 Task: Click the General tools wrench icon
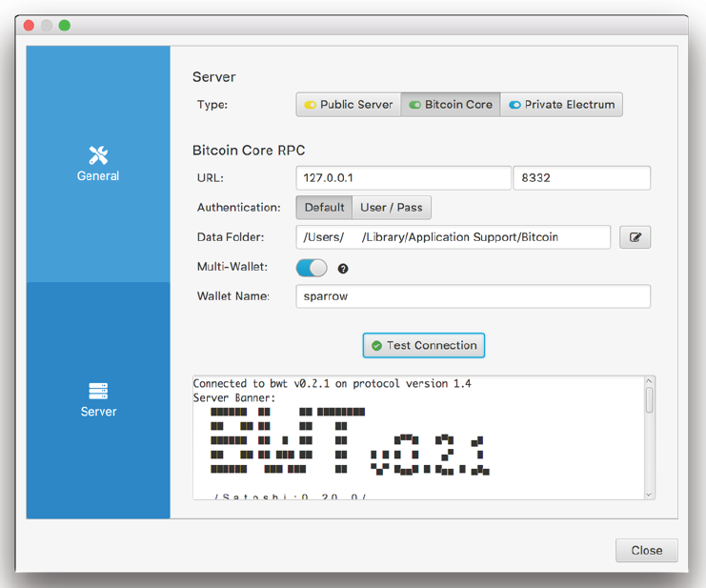pos(98,155)
